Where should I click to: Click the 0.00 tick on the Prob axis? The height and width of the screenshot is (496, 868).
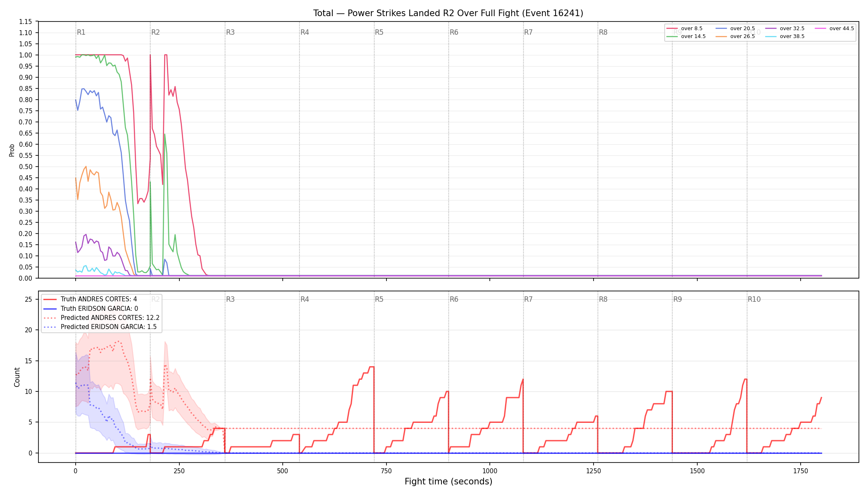coord(26,278)
